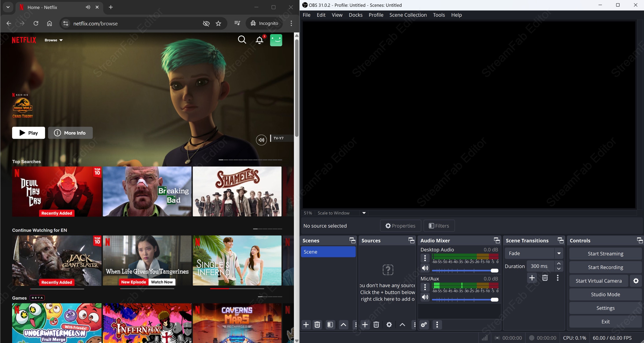The image size is (644, 343).
Task: Open Chrome three-dot menu
Action: click(x=291, y=23)
